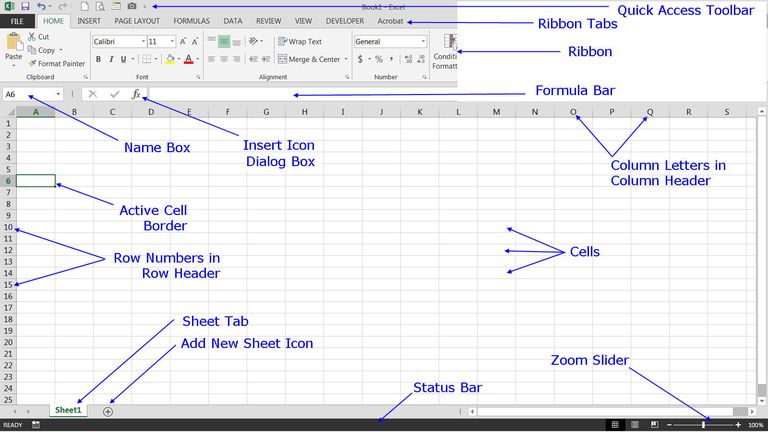Toggle Center horizontal alignment
768x432 pixels.
[224, 59]
